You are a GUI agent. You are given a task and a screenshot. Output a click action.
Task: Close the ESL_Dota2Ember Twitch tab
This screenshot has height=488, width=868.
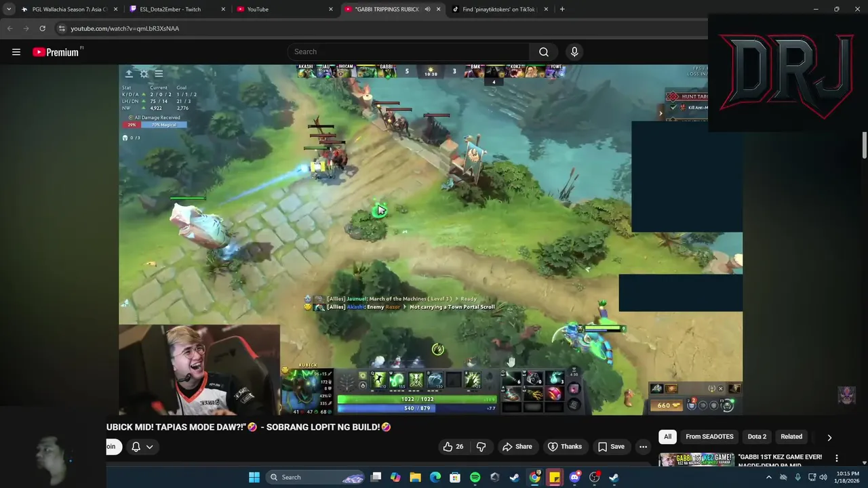coord(223,9)
